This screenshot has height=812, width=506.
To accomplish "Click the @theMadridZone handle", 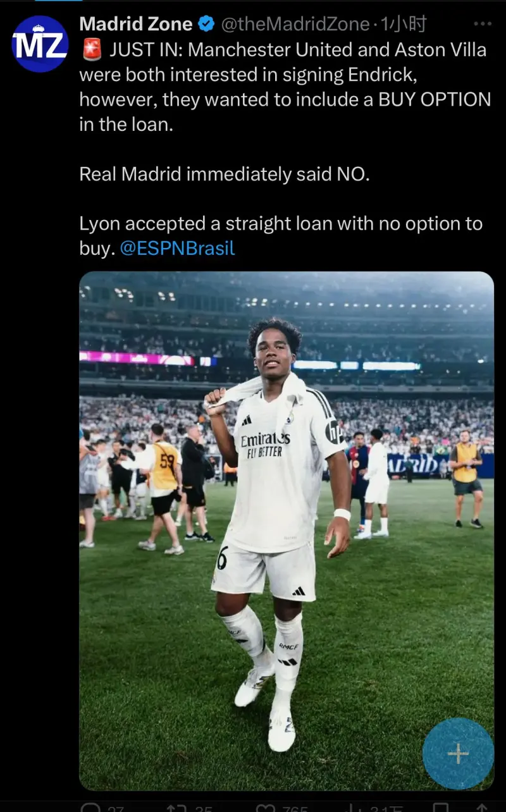I will coord(295,25).
